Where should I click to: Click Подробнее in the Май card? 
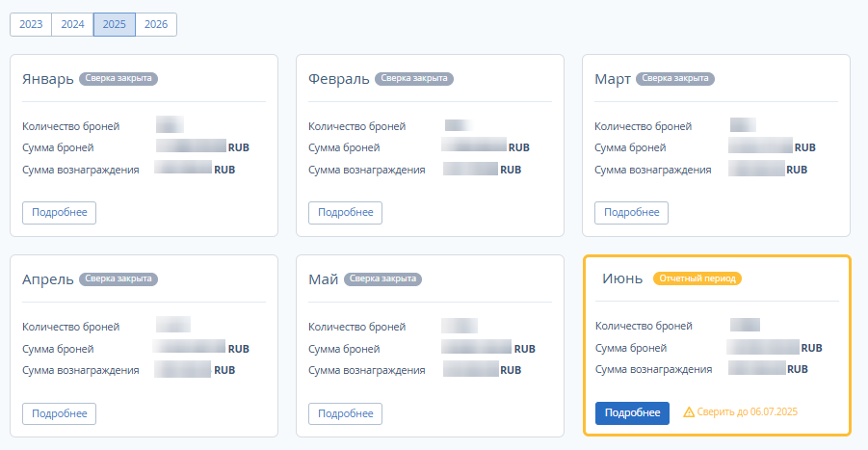(345, 413)
